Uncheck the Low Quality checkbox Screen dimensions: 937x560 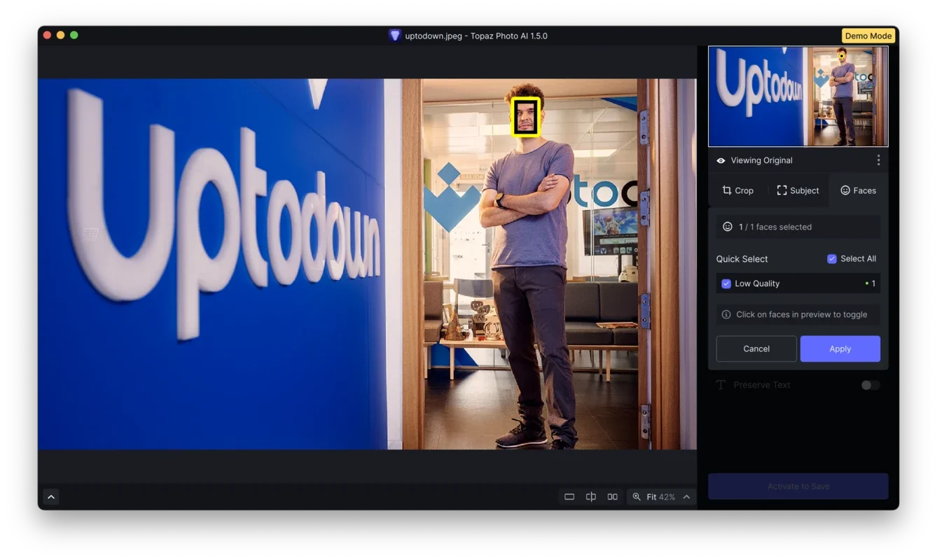[726, 283]
